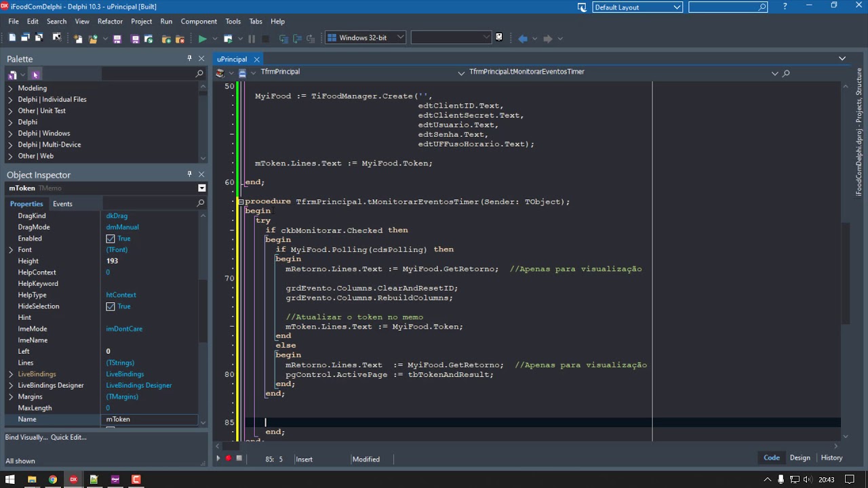Click the Save Desktop icon in title bar
This screenshot has height=488, width=868.
582,7
